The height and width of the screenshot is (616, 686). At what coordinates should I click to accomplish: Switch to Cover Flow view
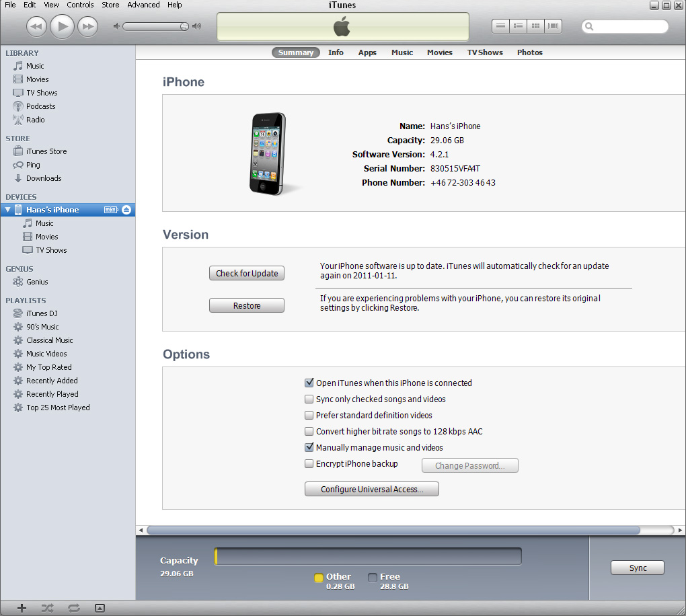(x=553, y=26)
